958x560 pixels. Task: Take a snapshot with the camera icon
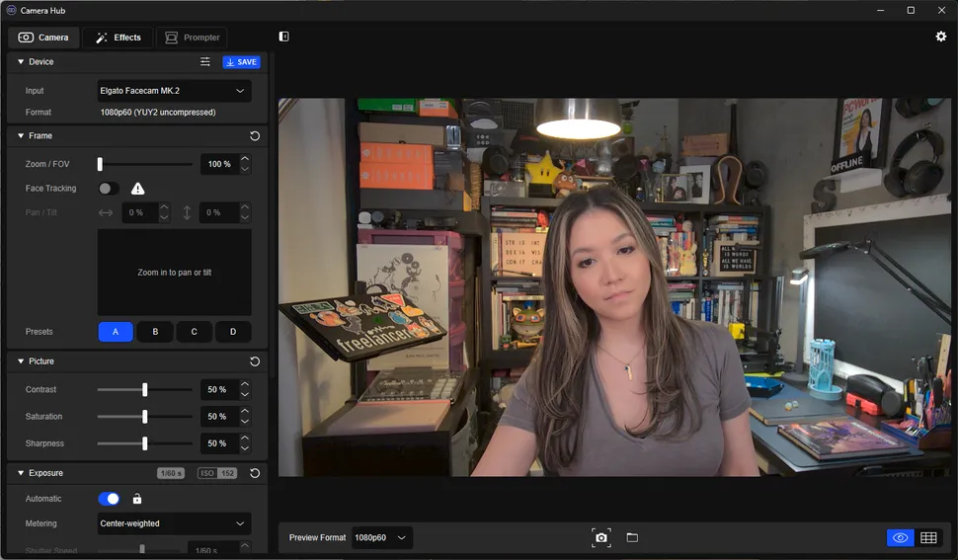tap(600, 537)
